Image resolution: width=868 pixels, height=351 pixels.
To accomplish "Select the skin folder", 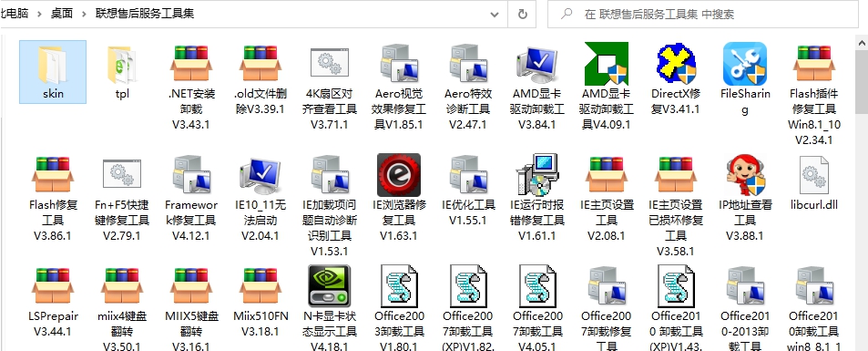I will click(53, 71).
